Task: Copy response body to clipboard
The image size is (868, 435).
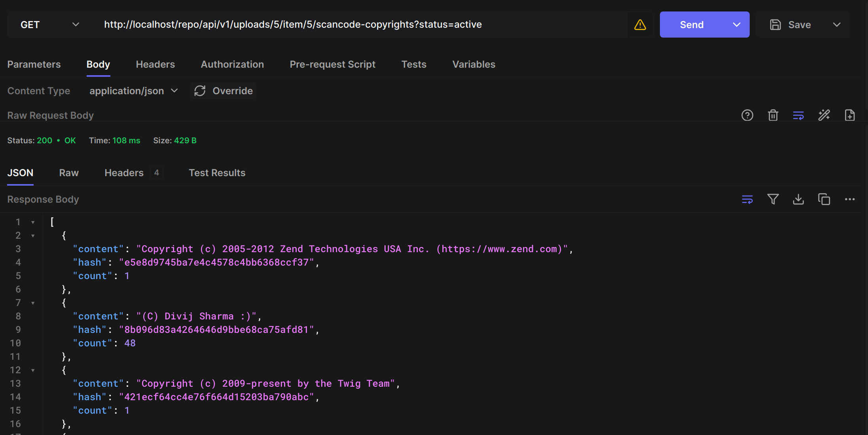Action: point(824,199)
